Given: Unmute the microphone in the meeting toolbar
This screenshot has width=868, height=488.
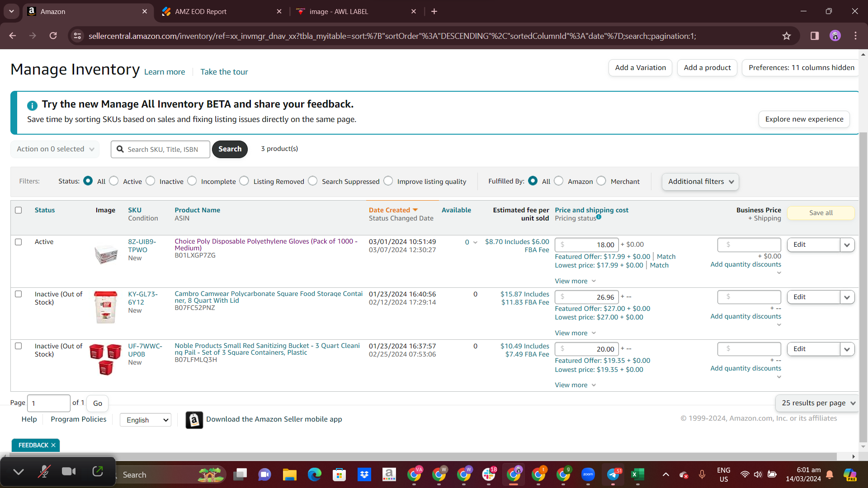Looking at the screenshot, I should pyautogui.click(x=44, y=472).
